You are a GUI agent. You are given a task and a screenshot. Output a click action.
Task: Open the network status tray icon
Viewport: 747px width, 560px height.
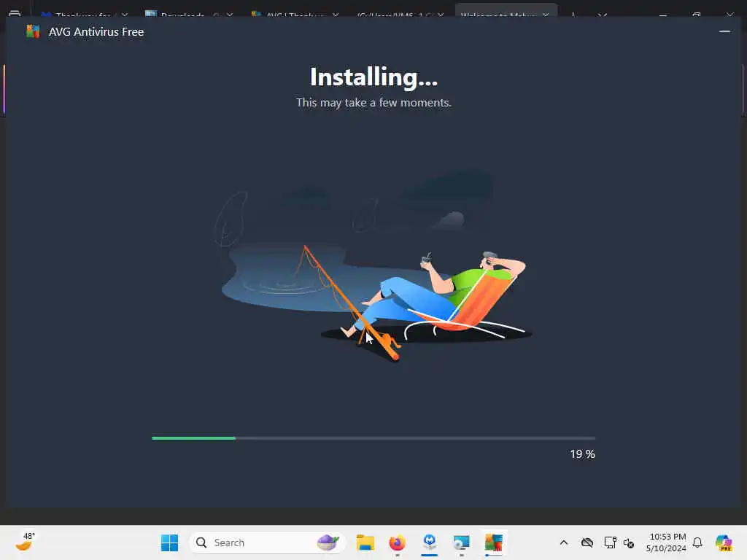coord(610,542)
